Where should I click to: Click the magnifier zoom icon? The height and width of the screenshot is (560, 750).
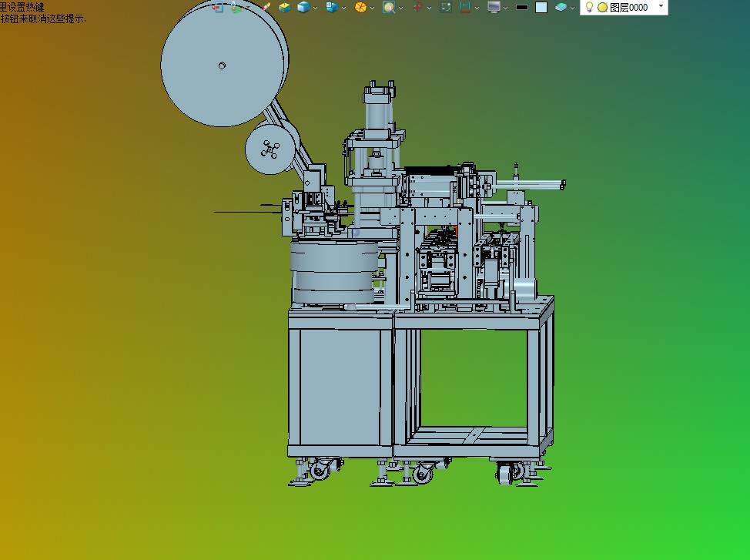[389, 7]
